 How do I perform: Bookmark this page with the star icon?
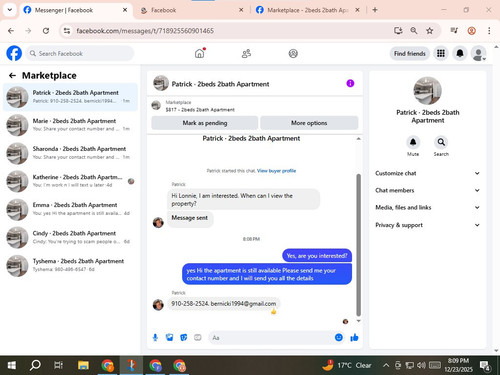(x=430, y=31)
